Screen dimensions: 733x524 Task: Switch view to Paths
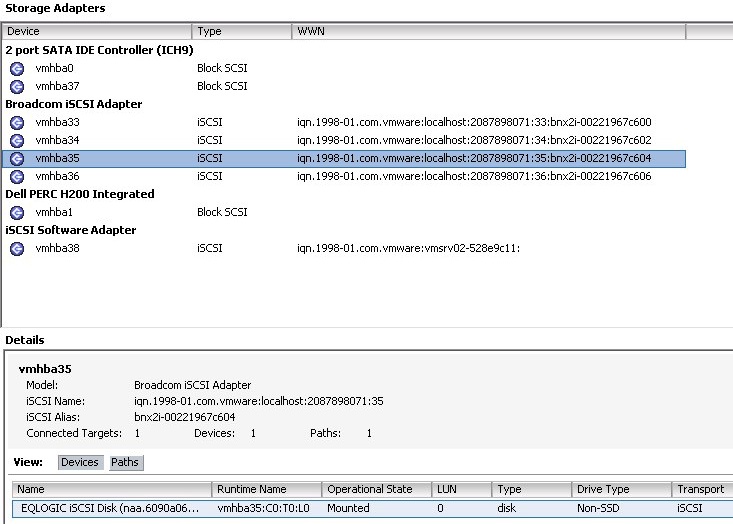point(125,462)
